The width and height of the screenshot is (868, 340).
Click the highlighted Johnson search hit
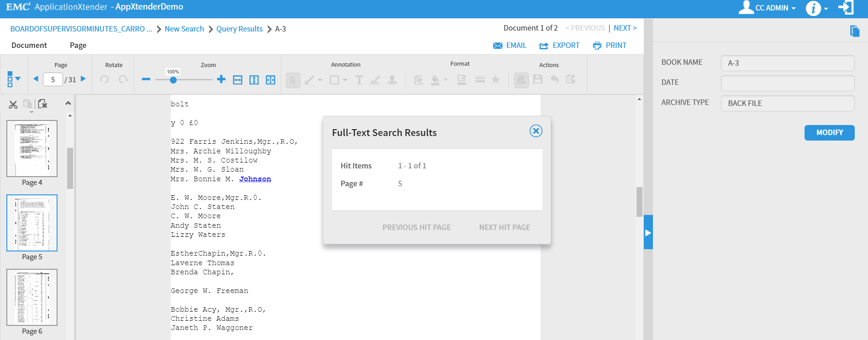coord(255,179)
